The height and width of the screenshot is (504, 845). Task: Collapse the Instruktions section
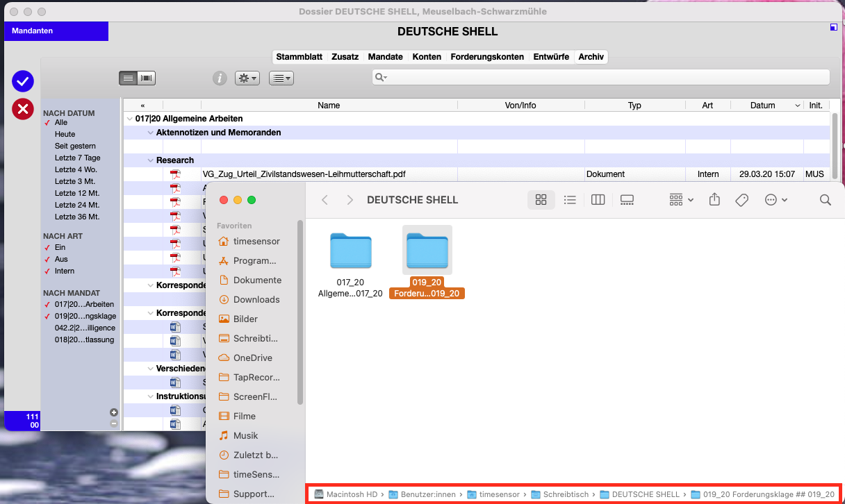(x=150, y=396)
